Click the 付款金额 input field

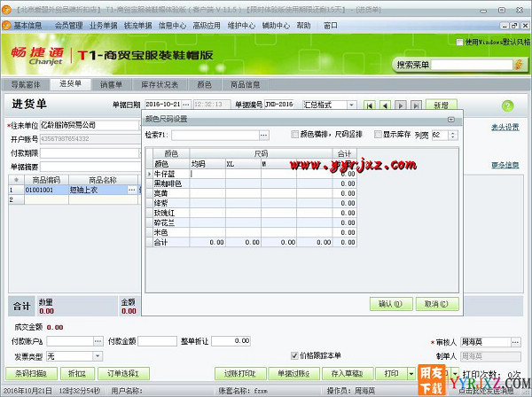(158, 341)
